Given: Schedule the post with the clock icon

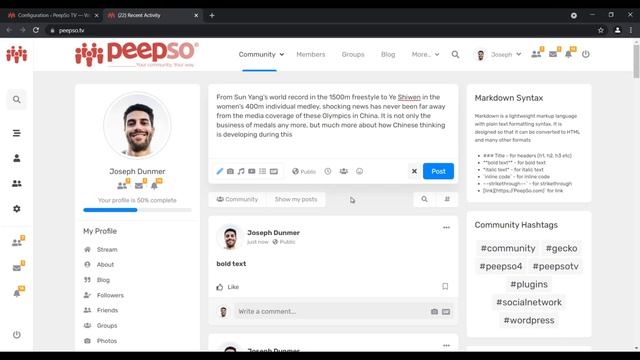Looking at the screenshot, I should [328, 171].
